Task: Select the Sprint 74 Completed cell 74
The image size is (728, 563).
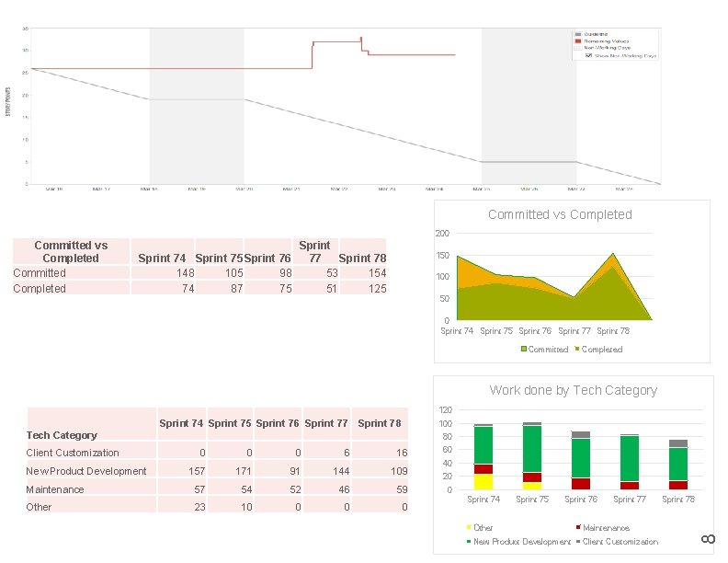Action: point(163,289)
